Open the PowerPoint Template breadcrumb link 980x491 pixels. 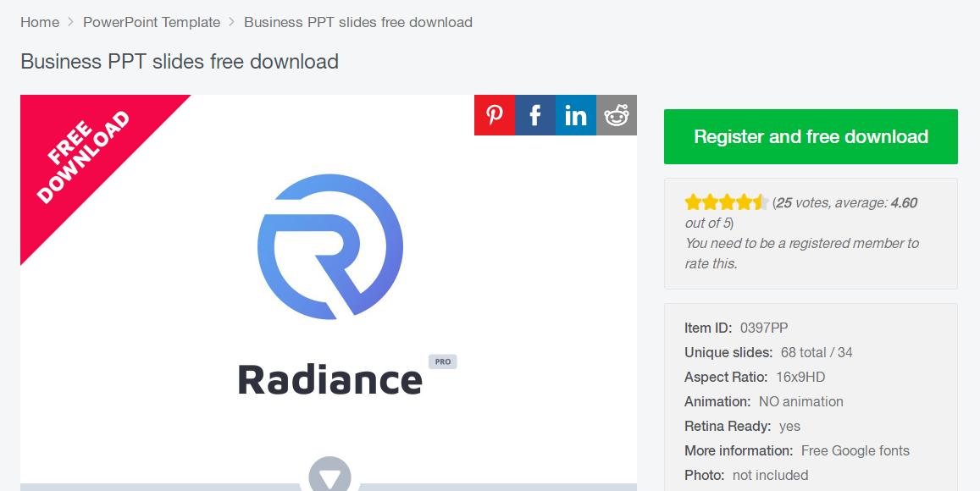coord(152,22)
